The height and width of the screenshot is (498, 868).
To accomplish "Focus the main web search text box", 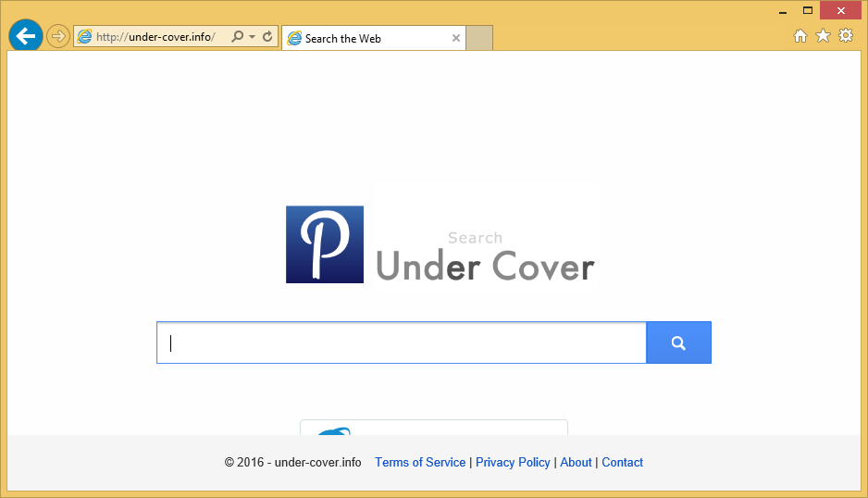I will pyautogui.click(x=401, y=343).
